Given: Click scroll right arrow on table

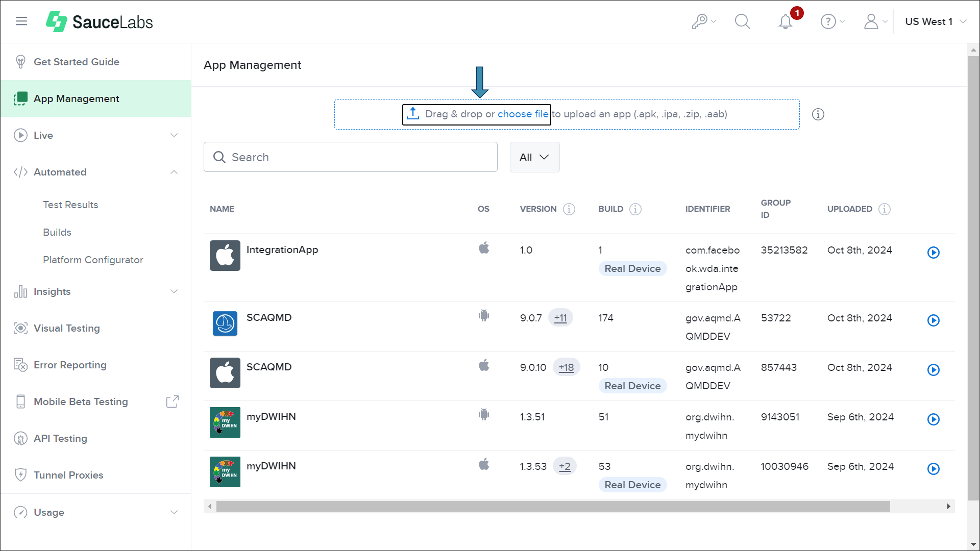Looking at the screenshot, I should click(x=948, y=506).
